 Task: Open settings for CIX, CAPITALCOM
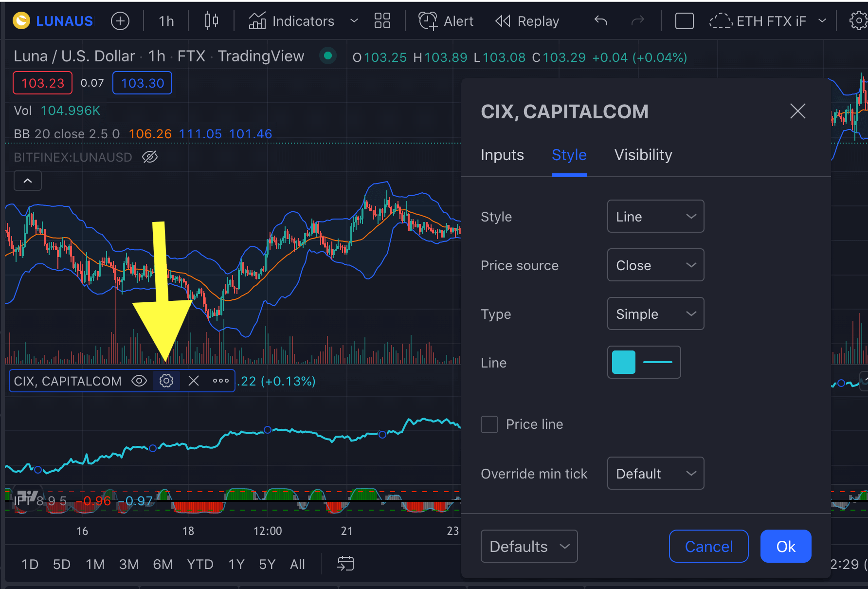(166, 381)
